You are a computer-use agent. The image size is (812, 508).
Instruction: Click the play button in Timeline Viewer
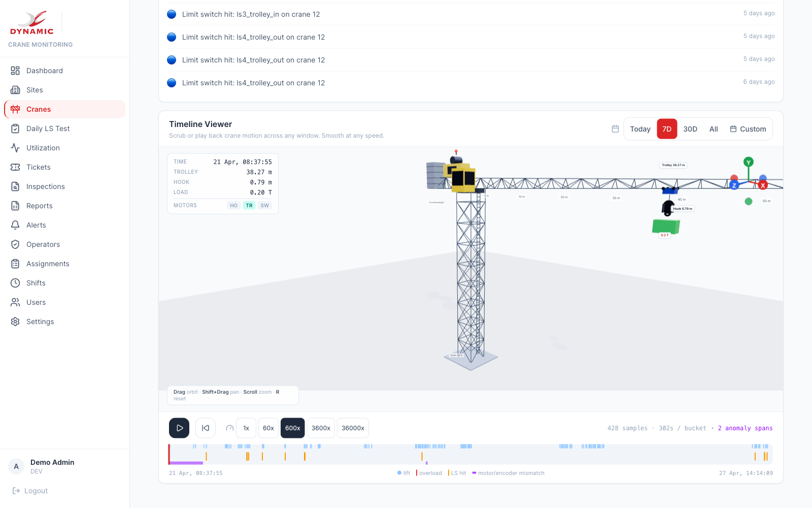pyautogui.click(x=179, y=428)
